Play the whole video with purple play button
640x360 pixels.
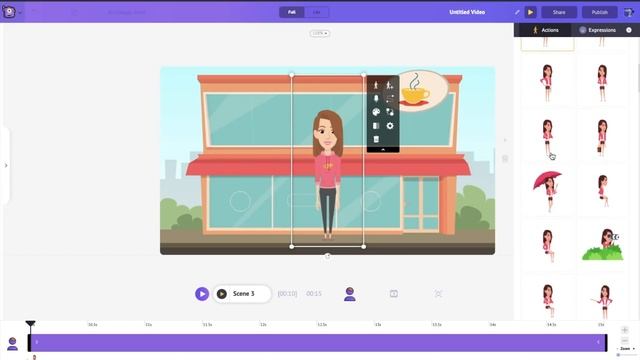202,293
